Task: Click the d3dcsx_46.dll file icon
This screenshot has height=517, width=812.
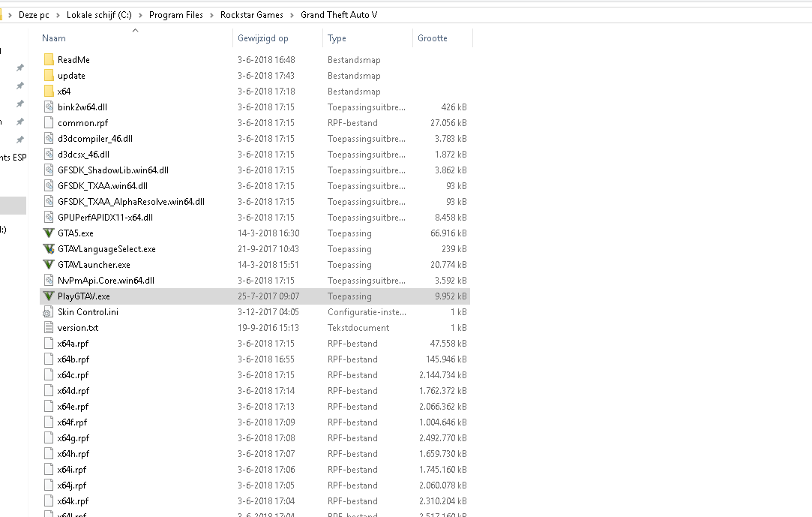Action: 49,155
